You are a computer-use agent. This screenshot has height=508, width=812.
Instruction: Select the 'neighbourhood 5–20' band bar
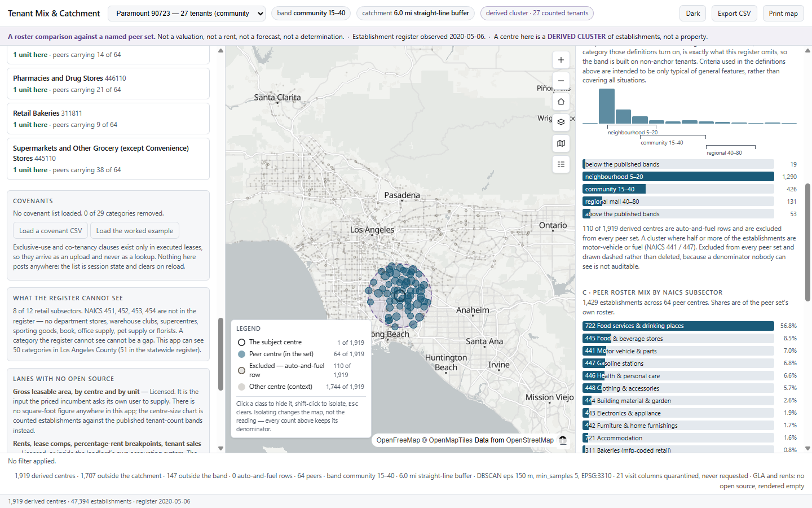point(678,177)
